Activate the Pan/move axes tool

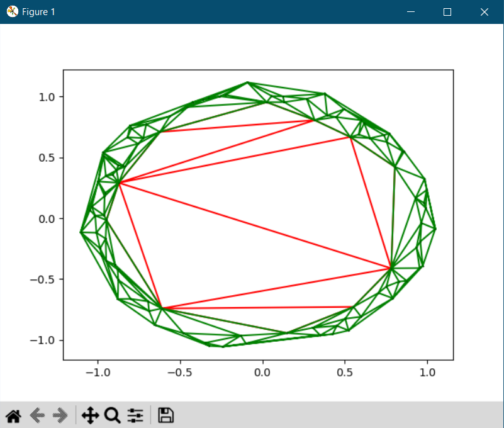click(90, 415)
